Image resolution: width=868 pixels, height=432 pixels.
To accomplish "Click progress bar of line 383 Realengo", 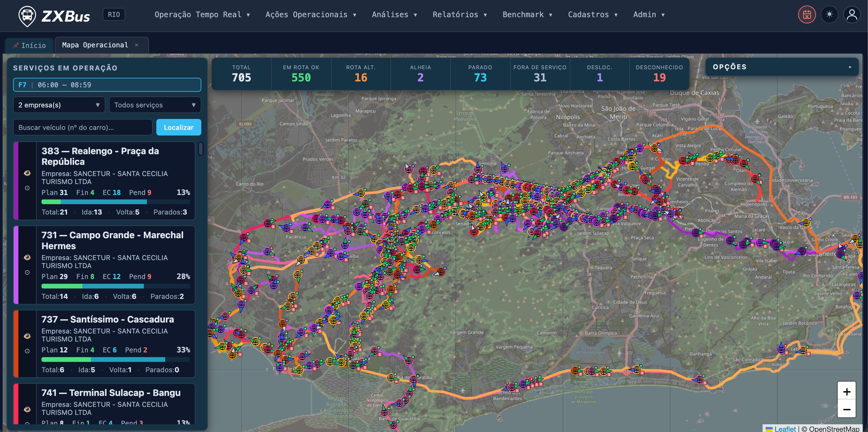I will click(x=115, y=202).
